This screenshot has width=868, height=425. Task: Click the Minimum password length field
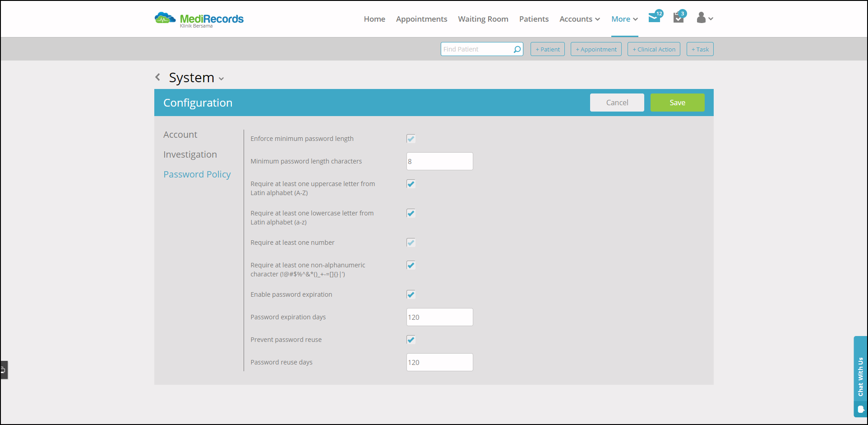click(x=439, y=161)
